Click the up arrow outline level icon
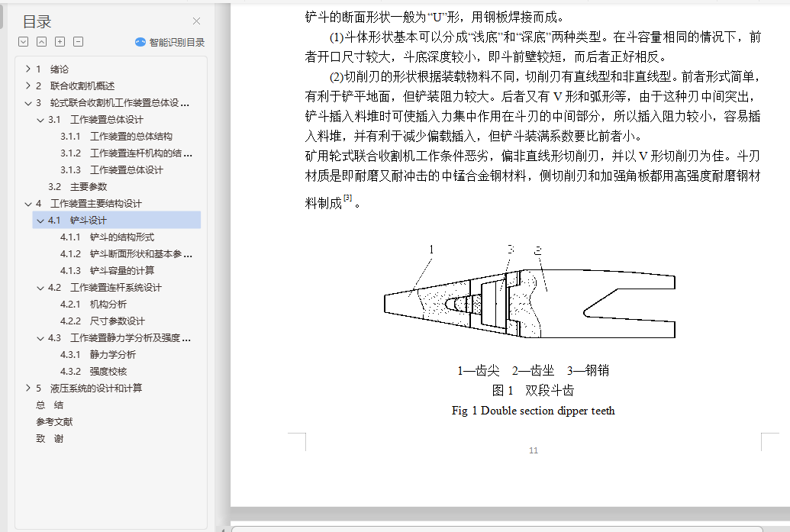This screenshot has width=790, height=532. (x=42, y=42)
